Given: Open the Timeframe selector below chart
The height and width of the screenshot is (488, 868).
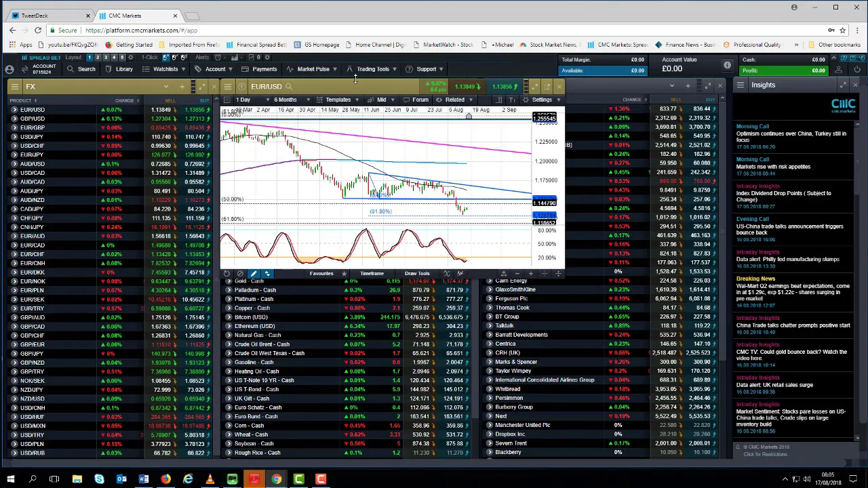Looking at the screenshot, I should coord(372,274).
